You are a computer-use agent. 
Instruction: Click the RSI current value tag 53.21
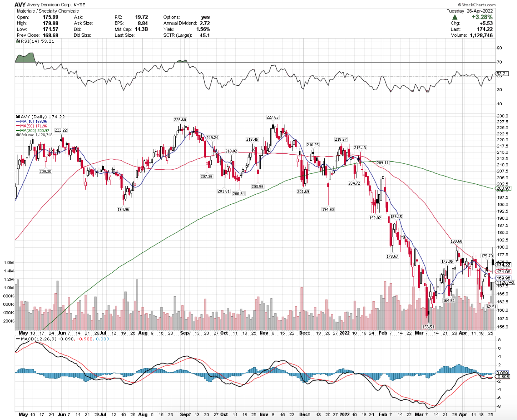point(502,74)
